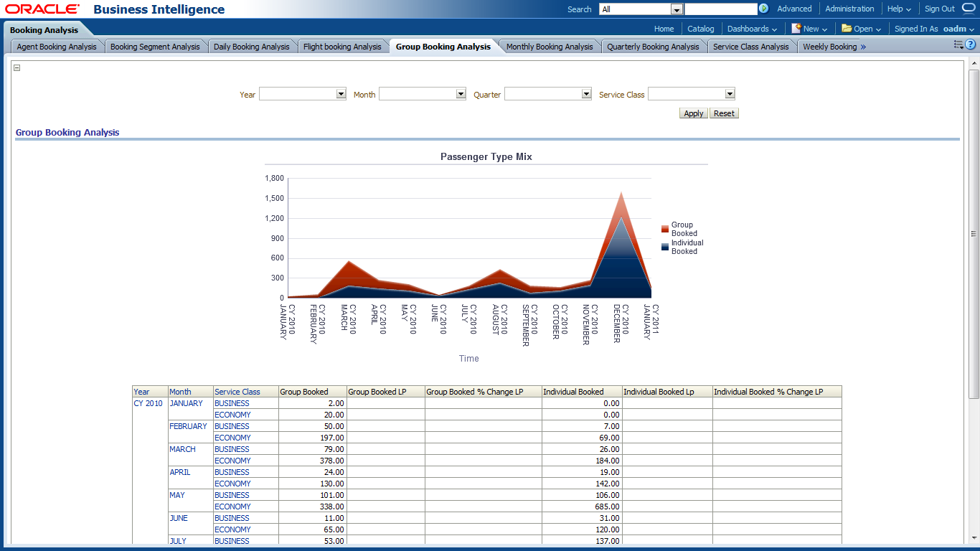Collapse the prompt section with minus icon
This screenshot has height=551, width=980.
coord(17,68)
